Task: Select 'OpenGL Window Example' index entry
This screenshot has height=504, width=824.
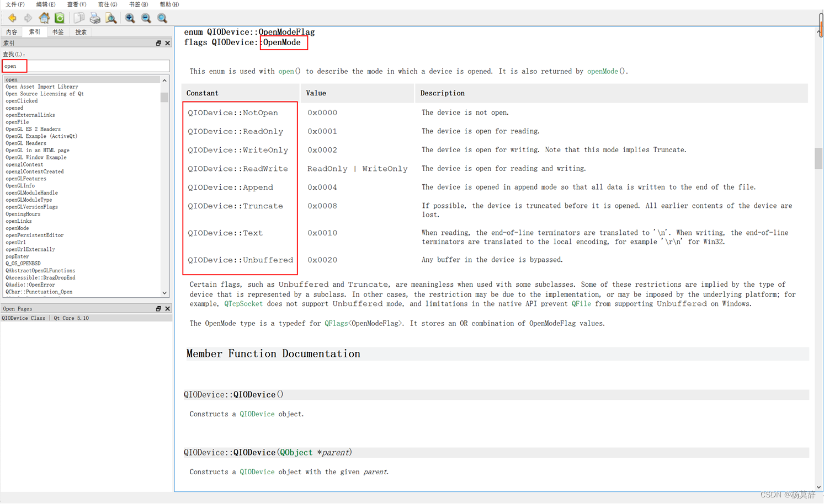Action: (36, 158)
